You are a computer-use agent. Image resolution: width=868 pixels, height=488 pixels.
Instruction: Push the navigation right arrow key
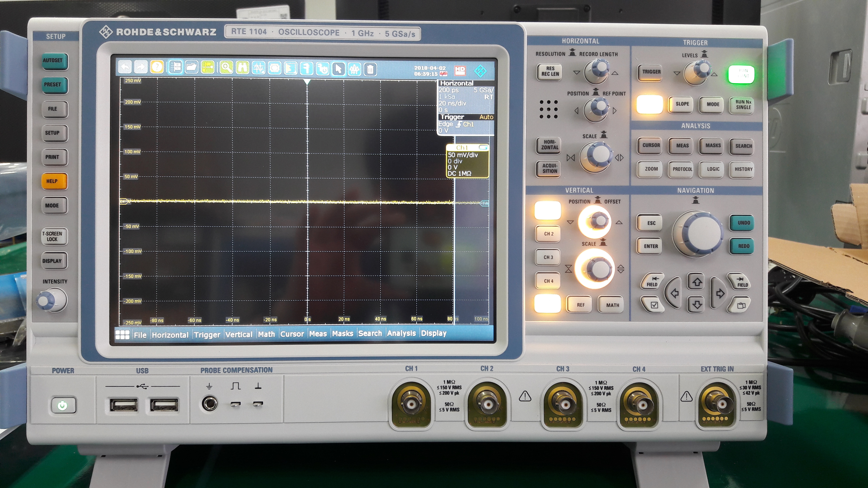point(720,293)
